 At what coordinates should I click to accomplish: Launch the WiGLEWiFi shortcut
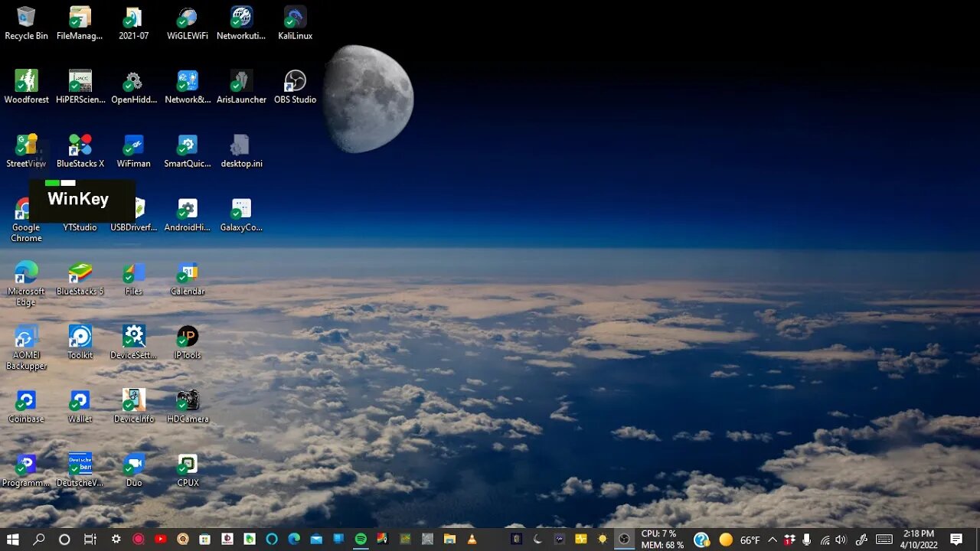(188, 23)
